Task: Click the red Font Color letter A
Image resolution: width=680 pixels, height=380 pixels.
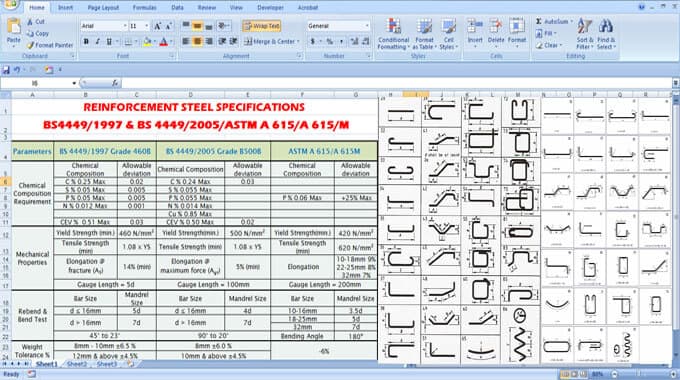Action: 163,42
